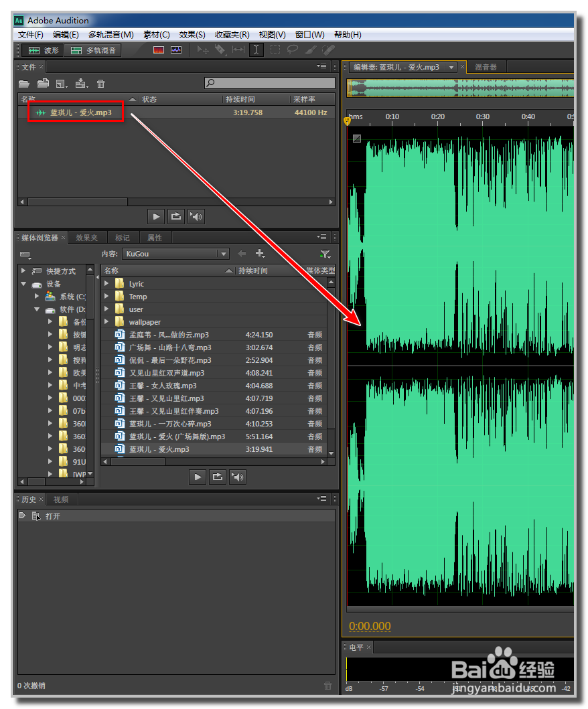Image resolution: width=588 pixels, height=709 pixels.
Task: Toggle auto-play speaker in Files panel
Action: click(x=196, y=217)
